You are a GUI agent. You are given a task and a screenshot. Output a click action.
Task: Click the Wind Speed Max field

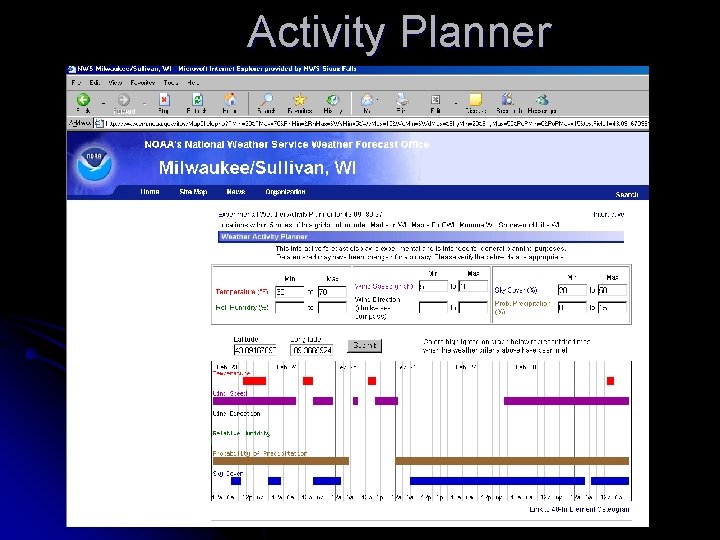click(473, 286)
